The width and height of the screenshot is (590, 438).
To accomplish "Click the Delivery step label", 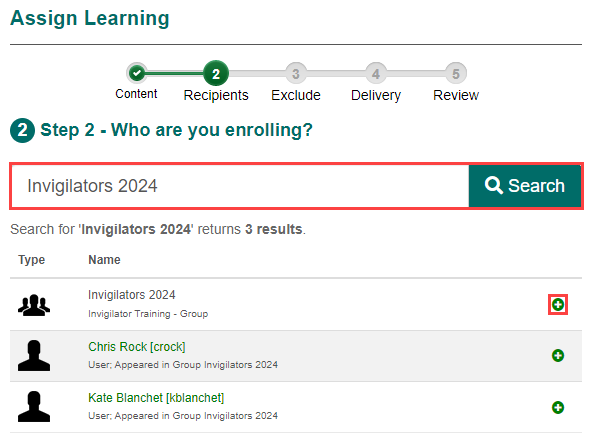I will pyautogui.click(x=376, y=95).
